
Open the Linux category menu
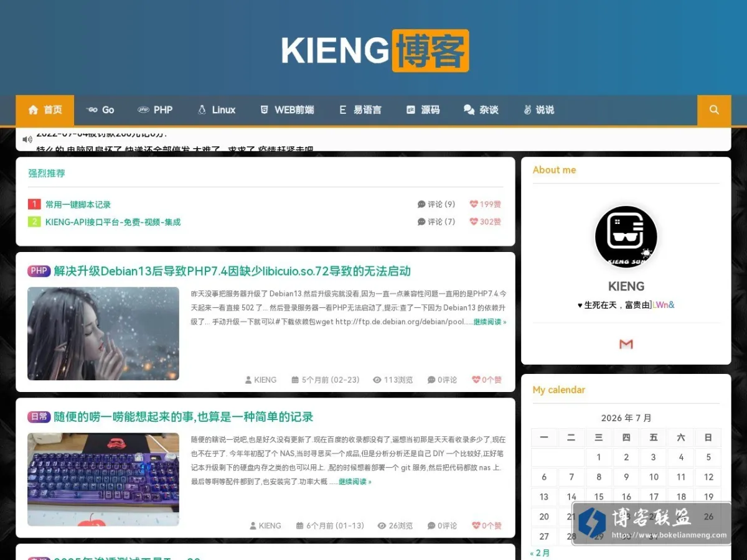coord(217,110)
